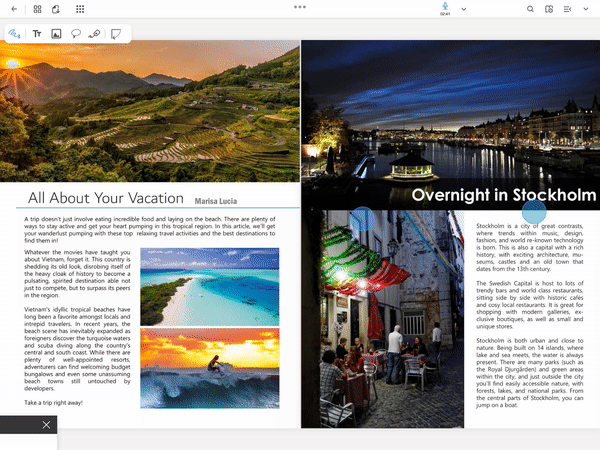Expand the chevron beside the microphone
Screen dimensions: 600x450
464,9
